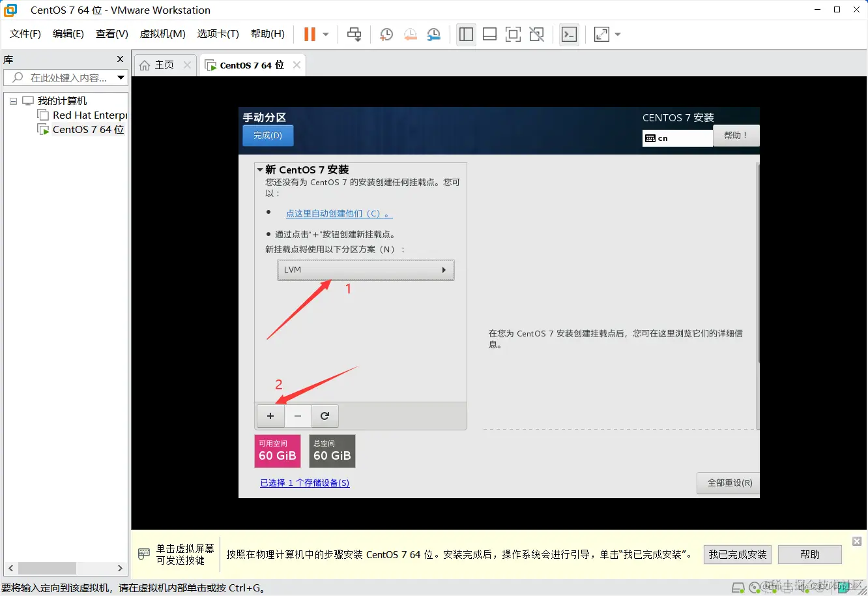Click the reload storage configuration icon
The image size is (868, 596).
click(x=325, y=416)
